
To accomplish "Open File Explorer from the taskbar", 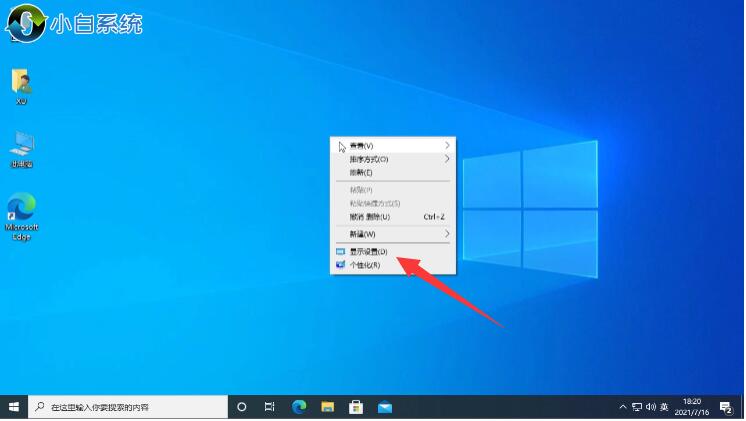I will (x=327, y=407).
